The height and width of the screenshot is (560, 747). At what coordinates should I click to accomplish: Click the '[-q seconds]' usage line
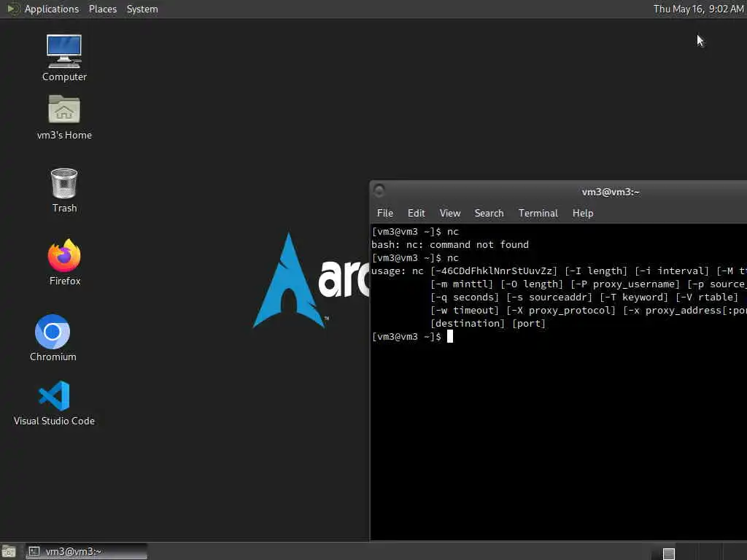(584, 297)
